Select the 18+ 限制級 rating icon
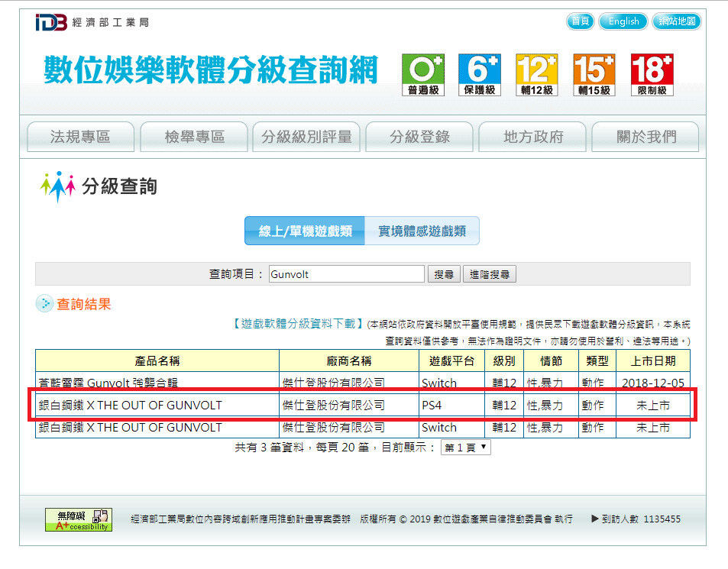The width and height of the screenshot is (728, 569). 652,75
